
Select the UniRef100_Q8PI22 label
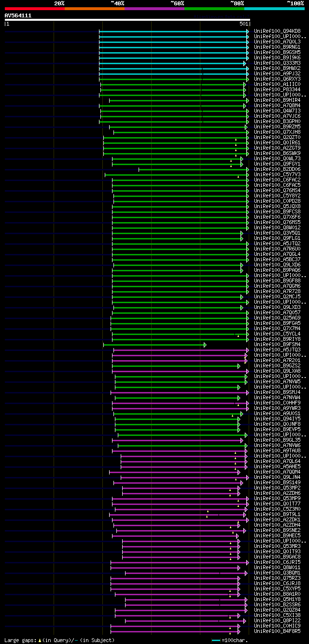277,620
